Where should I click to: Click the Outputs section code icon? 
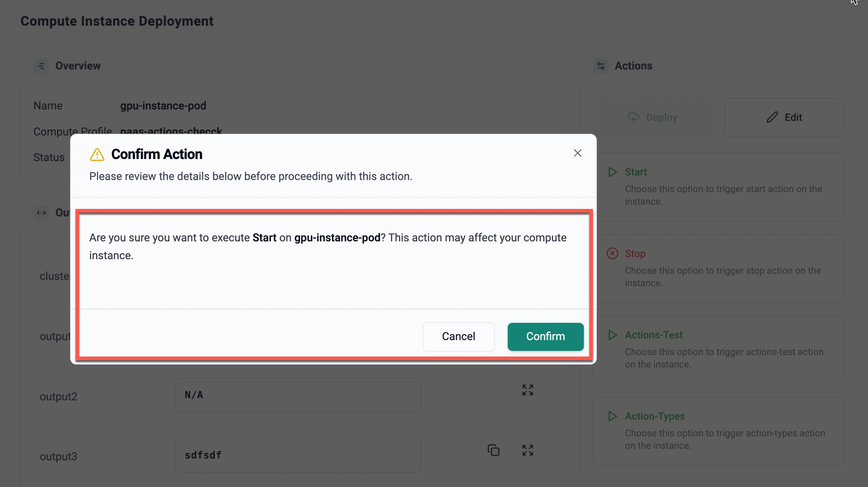coord(41,213)
